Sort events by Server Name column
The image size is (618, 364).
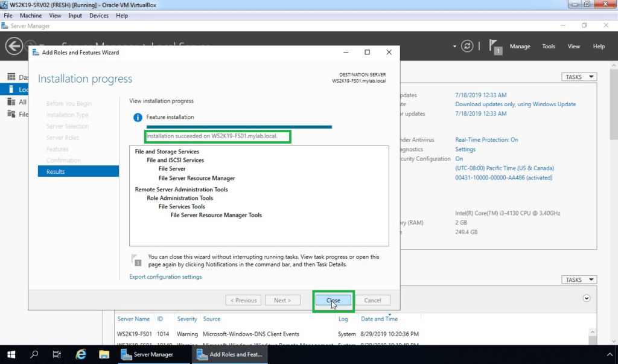(133, 319)
